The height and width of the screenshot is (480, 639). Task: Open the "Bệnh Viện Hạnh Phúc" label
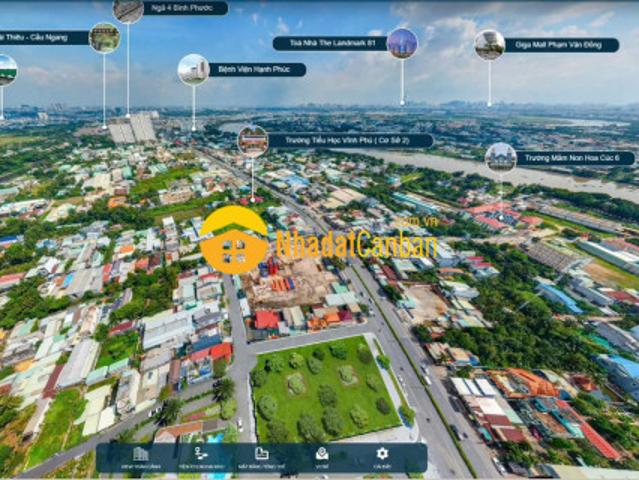click(256, 70)
